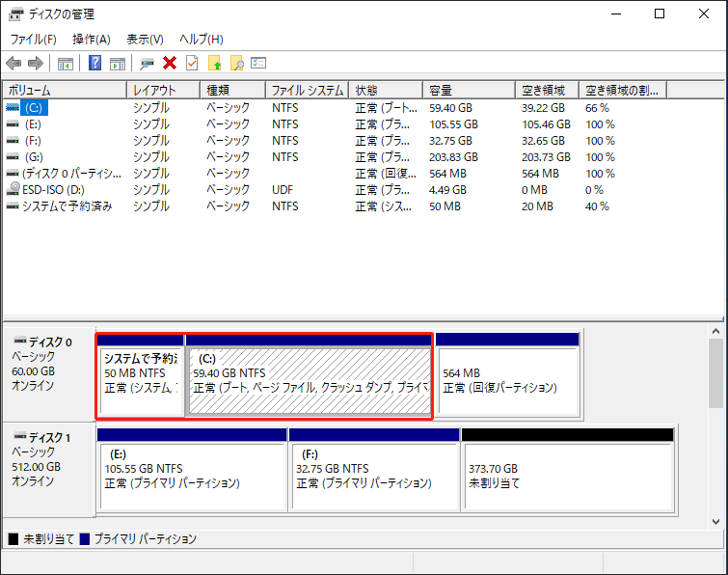728x575 pixels.
Task: Select the (C:) 59.40 GB NTFS partition block
Action: pyautogui.click(x=310, y=374)
